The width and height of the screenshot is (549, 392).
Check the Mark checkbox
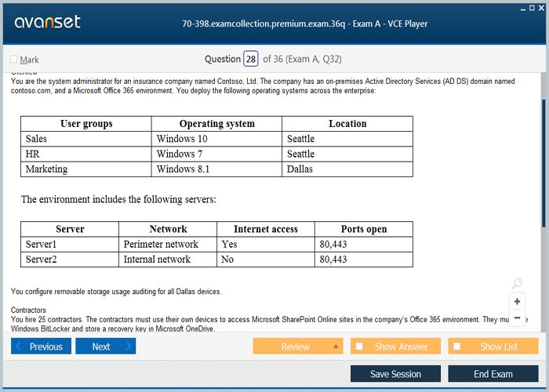click(x=13, y=59)
